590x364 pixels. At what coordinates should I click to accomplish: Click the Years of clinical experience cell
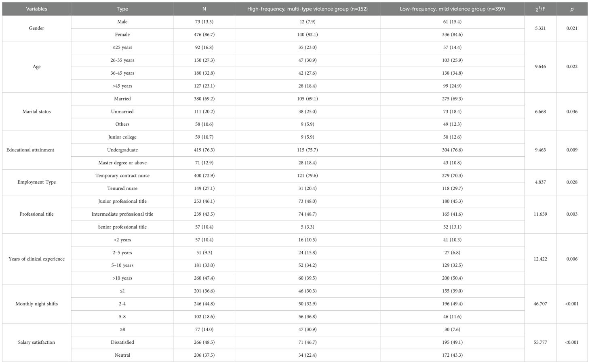coord(36,259)
